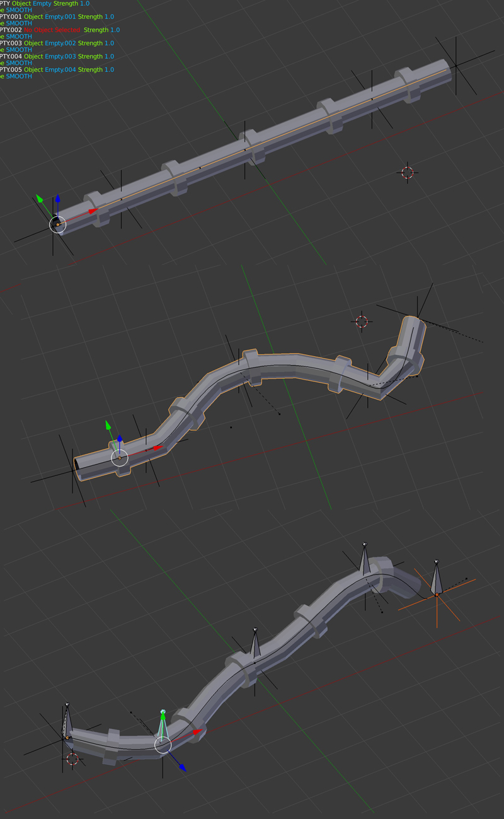
Task: Click the red X-axis arrow of the top gizmo
Action: pyautogui.click(x=93, y=211)
